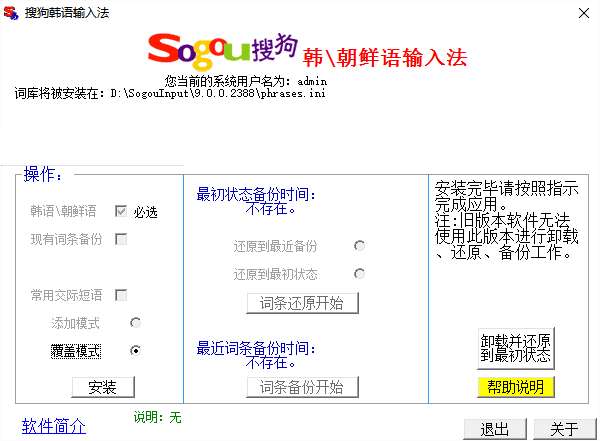Image resolution: width=600 pixels, height=441 pixels.
Task: Click the 覆盖模式 label text
Action: (76, 351)
